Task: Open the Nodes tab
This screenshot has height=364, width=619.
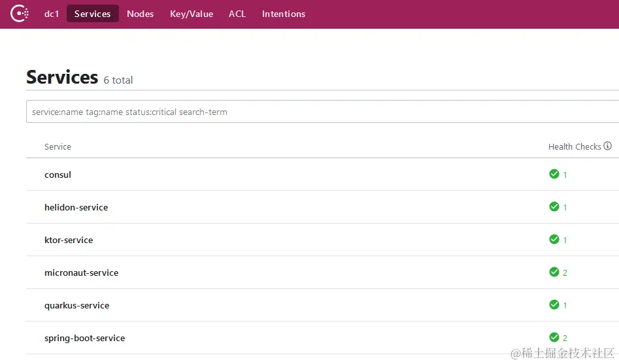Action: point(140,14)
